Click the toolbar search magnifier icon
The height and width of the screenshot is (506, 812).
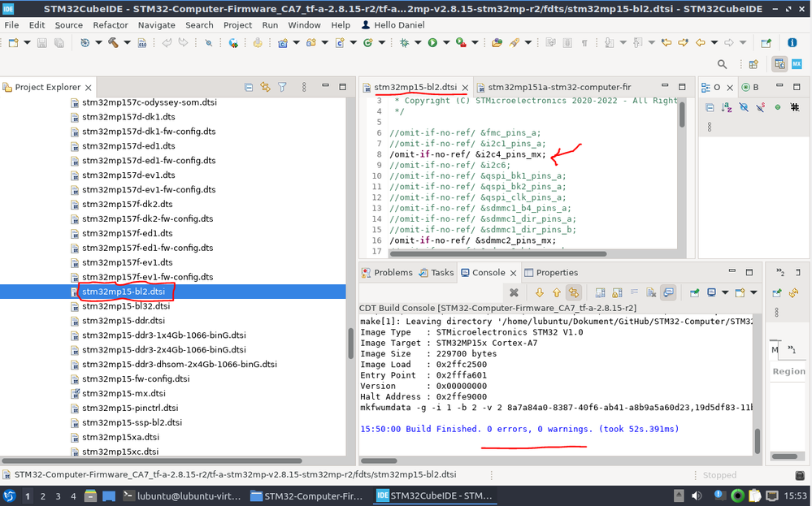722,64
